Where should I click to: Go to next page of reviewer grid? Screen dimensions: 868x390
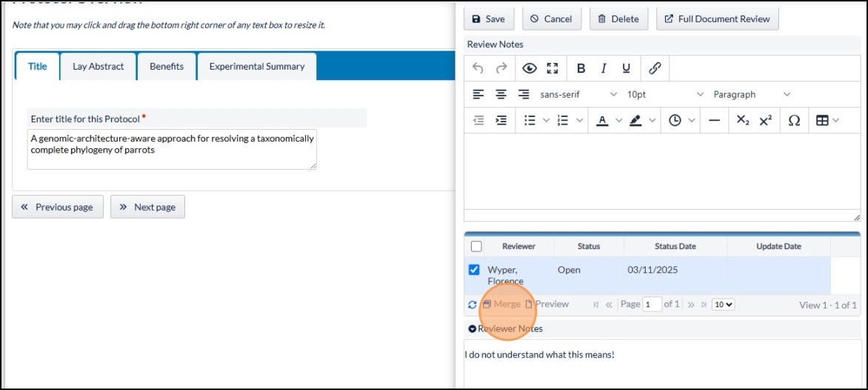click(x=691, y=304)
